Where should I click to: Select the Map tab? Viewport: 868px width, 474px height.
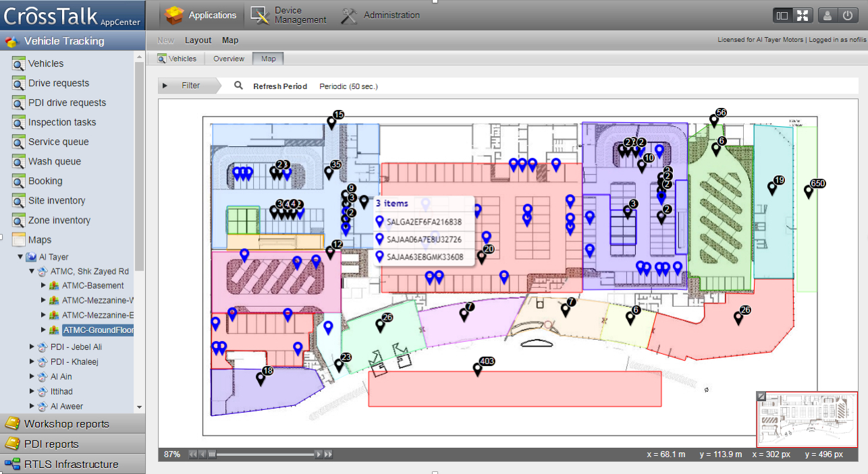coord(268,59)
